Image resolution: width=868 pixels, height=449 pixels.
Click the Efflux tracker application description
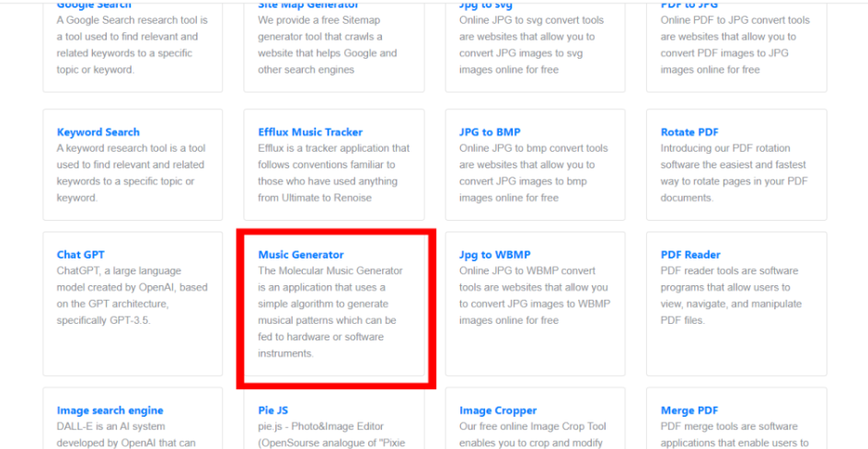click(x=333, y=173)
